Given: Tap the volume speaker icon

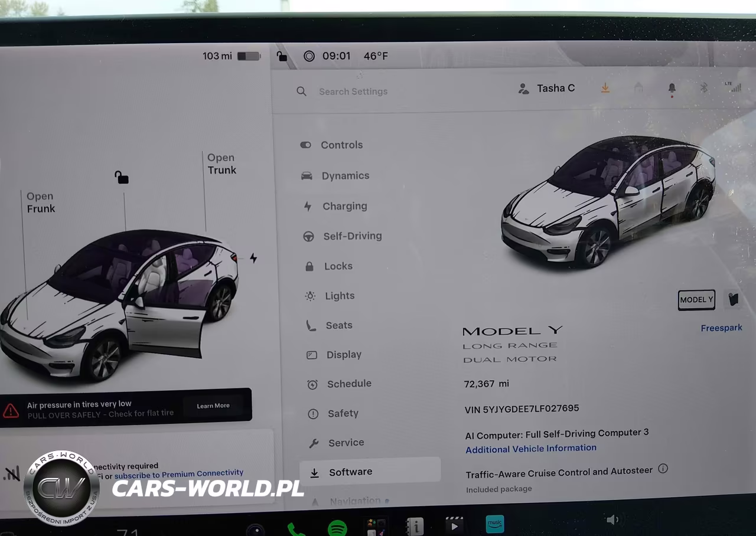Looking at the screenshot, I should tap(612, 519).
